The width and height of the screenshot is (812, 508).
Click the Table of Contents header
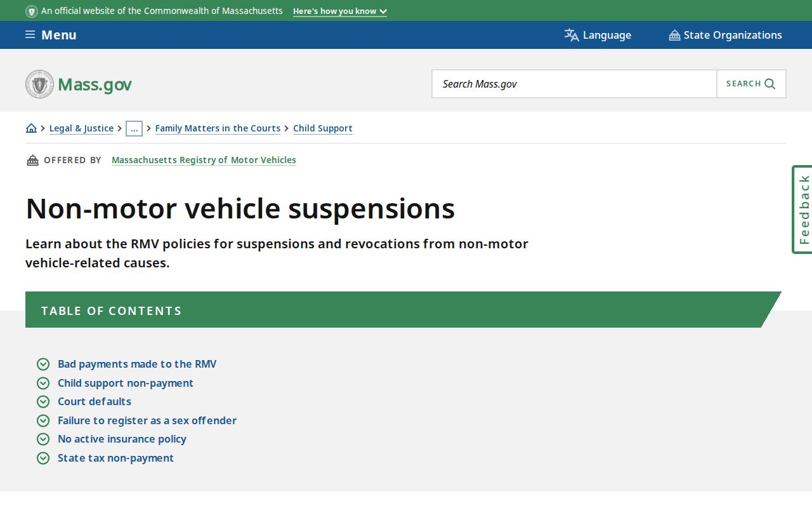(403, 310)
